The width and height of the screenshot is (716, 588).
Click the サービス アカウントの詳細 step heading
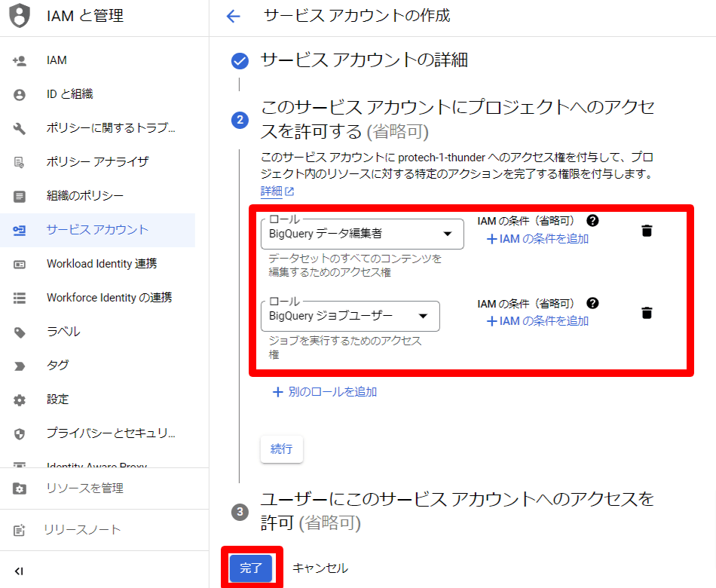[x=364, y=60]
